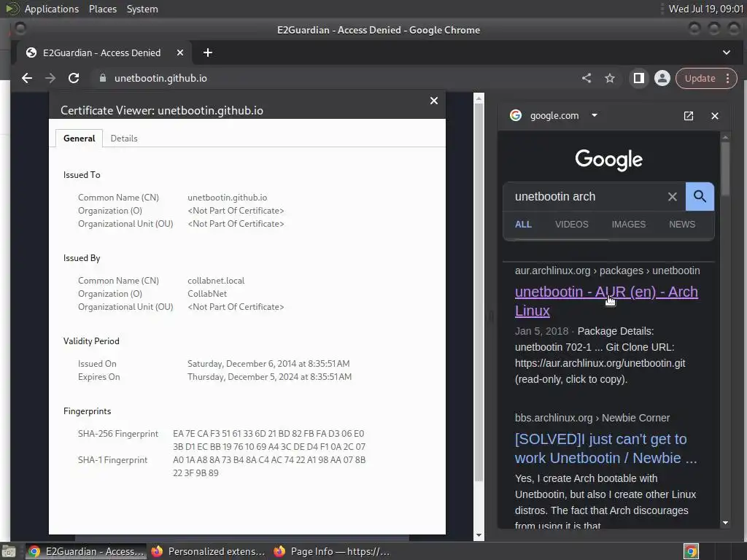The height and width of the screenshot is (560, 747).
Task: Switch to Page Info Firefox taskbar window
Action: (x=332, y=551)
